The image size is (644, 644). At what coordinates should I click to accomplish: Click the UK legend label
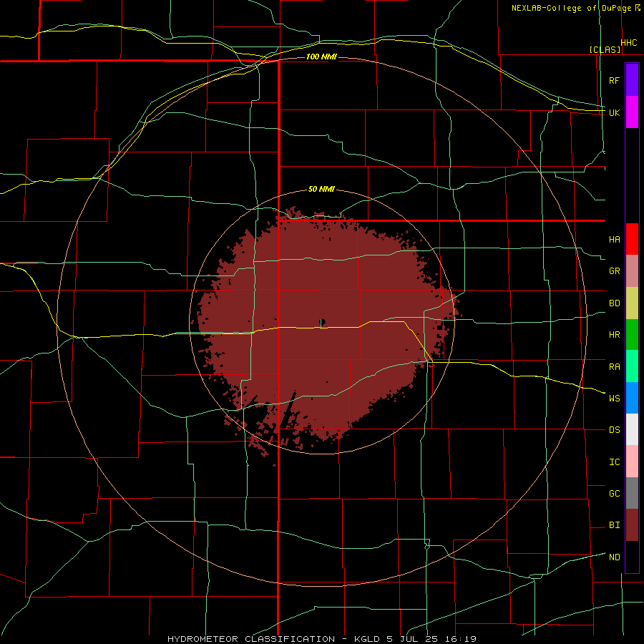(x=614, y=112)
